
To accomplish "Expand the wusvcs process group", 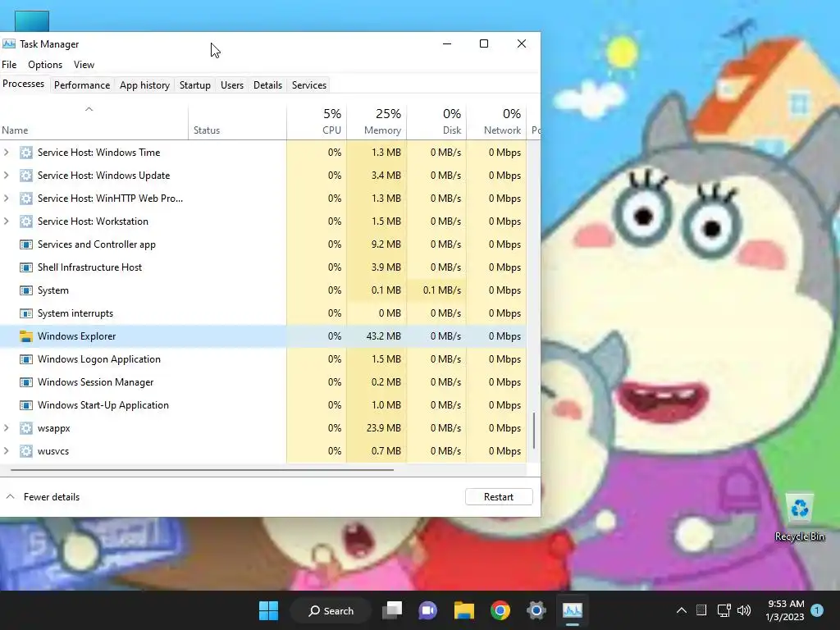I will point(7,451).
